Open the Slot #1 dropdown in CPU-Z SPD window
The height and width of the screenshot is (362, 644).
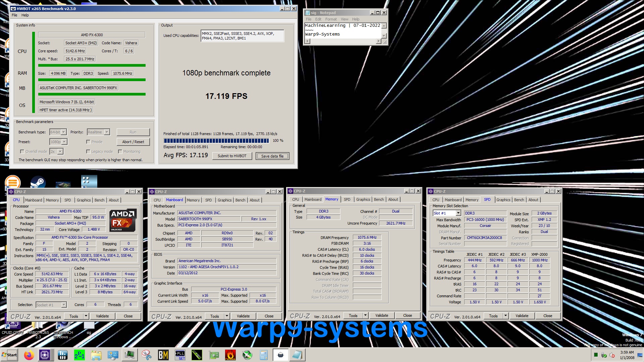click(447, 213)
